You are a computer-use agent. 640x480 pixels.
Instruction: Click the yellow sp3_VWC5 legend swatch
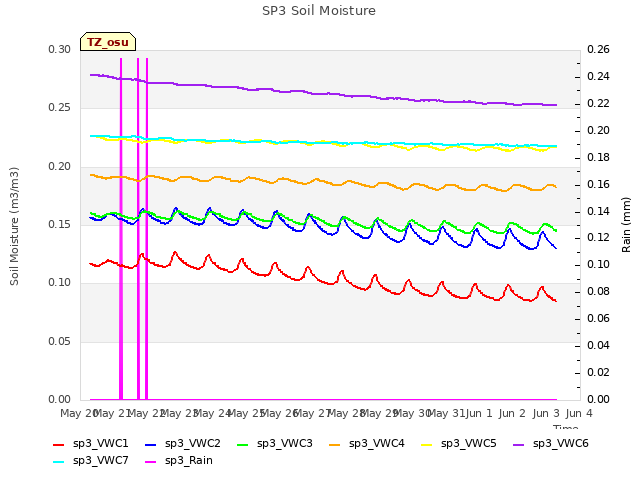427,444
